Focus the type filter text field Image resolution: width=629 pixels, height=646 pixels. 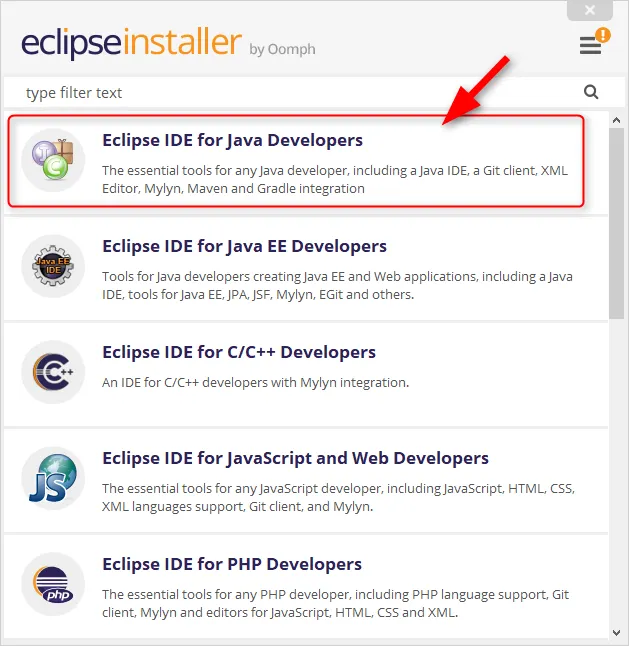point(290,93)
